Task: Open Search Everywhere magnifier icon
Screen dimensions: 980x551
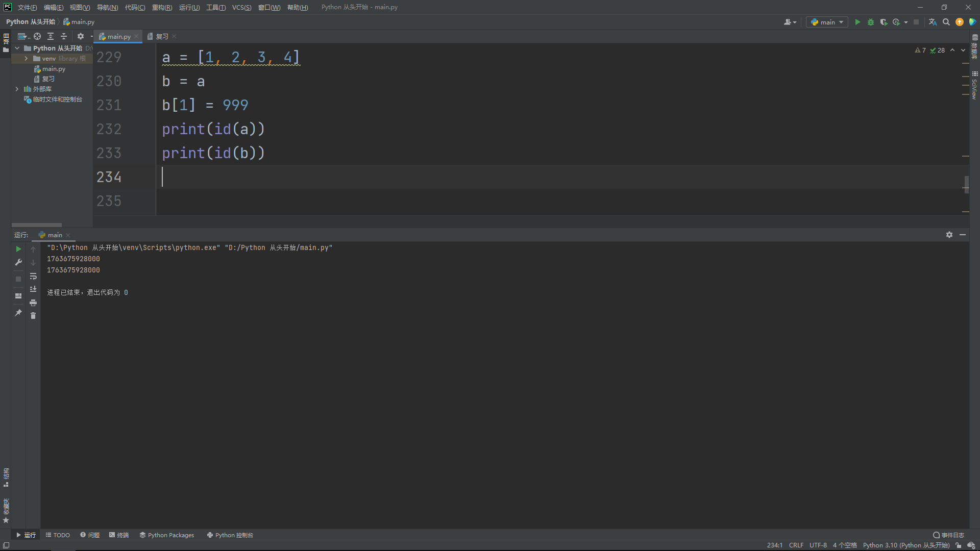Action: (x=946, y=22)
